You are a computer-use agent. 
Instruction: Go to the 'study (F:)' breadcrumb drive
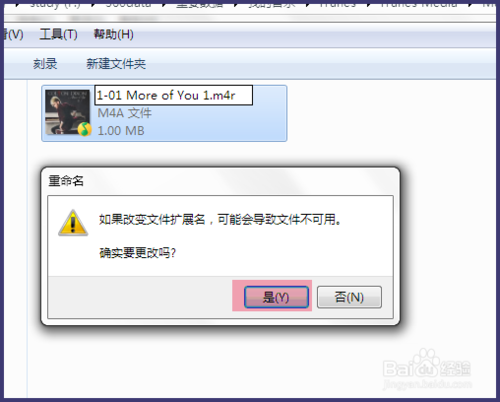tap(55, 4)
